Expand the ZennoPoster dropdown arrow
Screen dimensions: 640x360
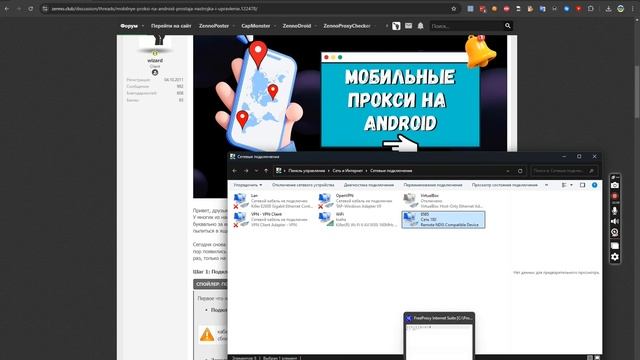pos(233,26)
